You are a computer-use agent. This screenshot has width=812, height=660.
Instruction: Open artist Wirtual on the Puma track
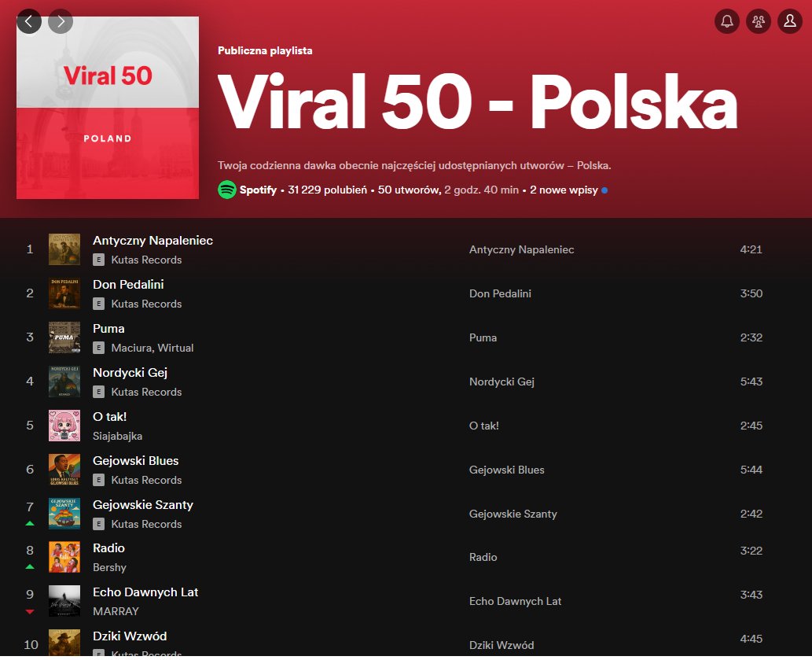click(175, 348)
